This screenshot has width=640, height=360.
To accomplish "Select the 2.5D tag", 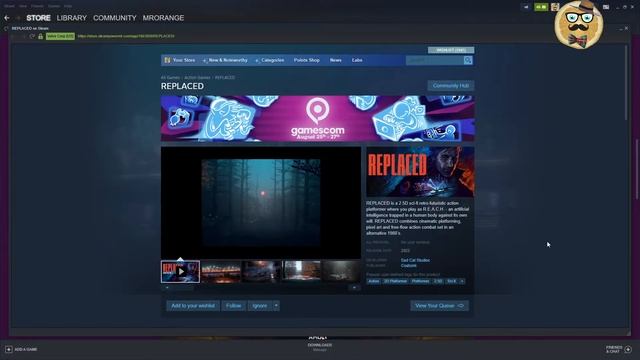I will pos(438,281).
